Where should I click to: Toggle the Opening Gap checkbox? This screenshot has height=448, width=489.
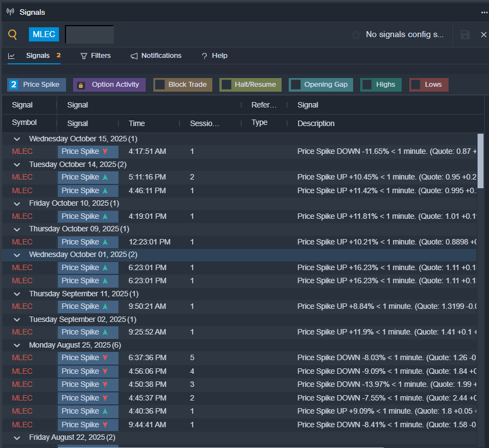296,85
